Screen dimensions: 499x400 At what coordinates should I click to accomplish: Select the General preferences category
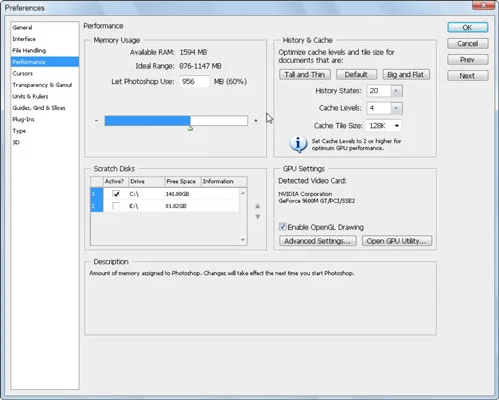click(x=22, y=27)
